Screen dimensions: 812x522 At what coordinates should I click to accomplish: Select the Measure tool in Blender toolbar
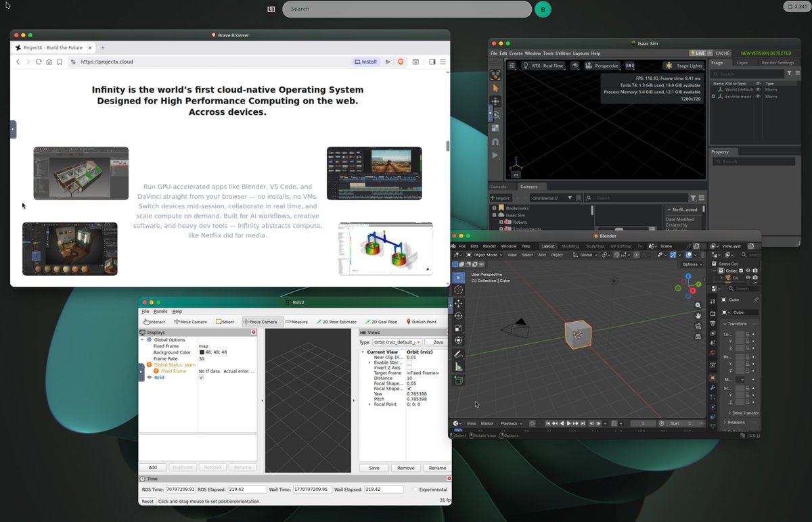point(459,367)
